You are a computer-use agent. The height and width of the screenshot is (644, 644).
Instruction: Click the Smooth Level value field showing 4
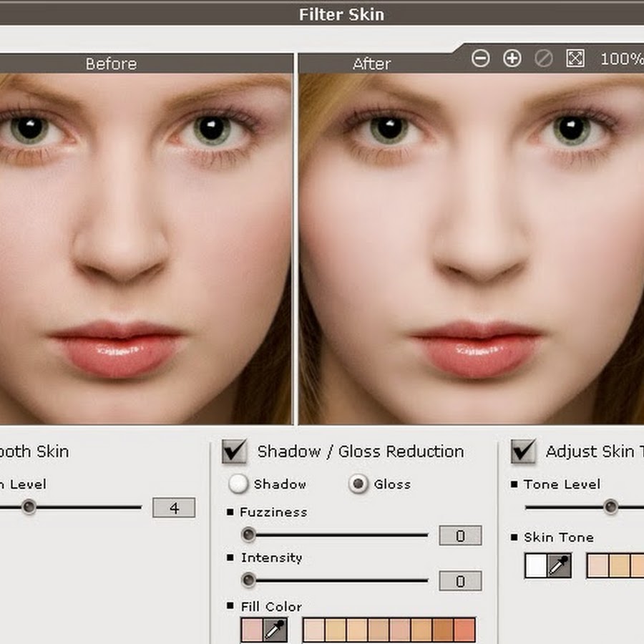pos(174,507)
